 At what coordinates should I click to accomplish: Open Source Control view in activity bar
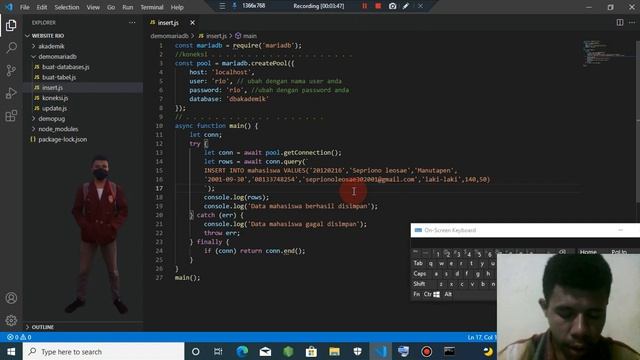(11, 71)
